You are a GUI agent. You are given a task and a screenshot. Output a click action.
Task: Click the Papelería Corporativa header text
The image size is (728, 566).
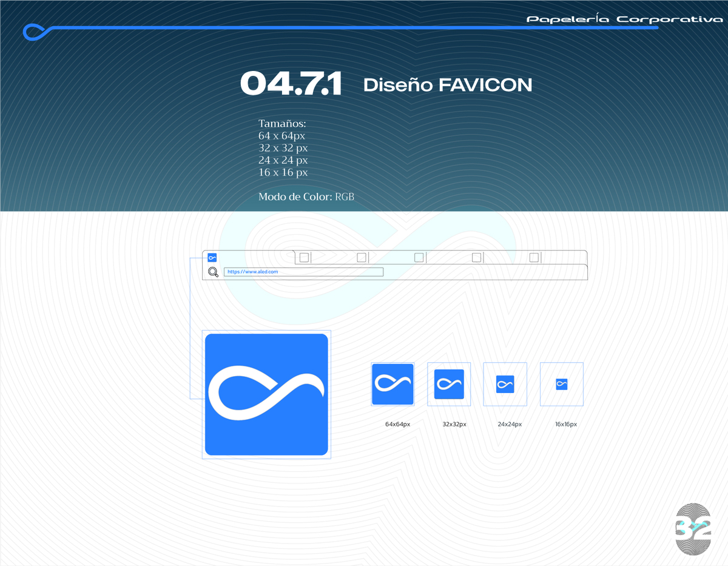coord(624,19)
